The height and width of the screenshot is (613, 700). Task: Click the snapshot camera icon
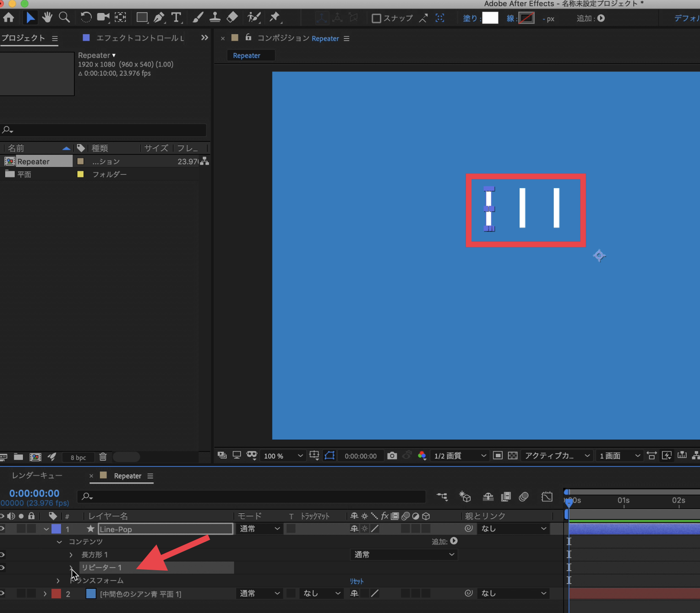[x=392, y=456]
